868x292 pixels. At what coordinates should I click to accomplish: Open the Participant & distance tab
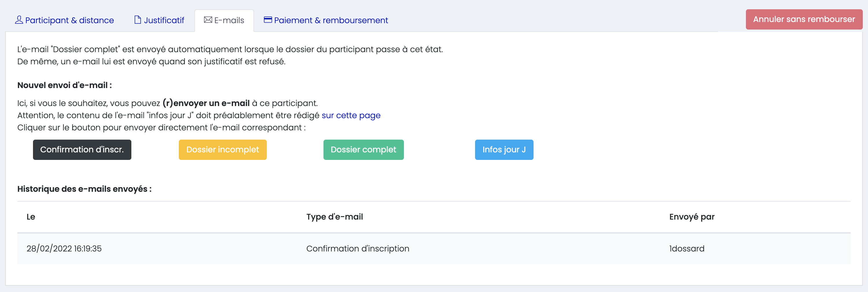pos(69,21)
